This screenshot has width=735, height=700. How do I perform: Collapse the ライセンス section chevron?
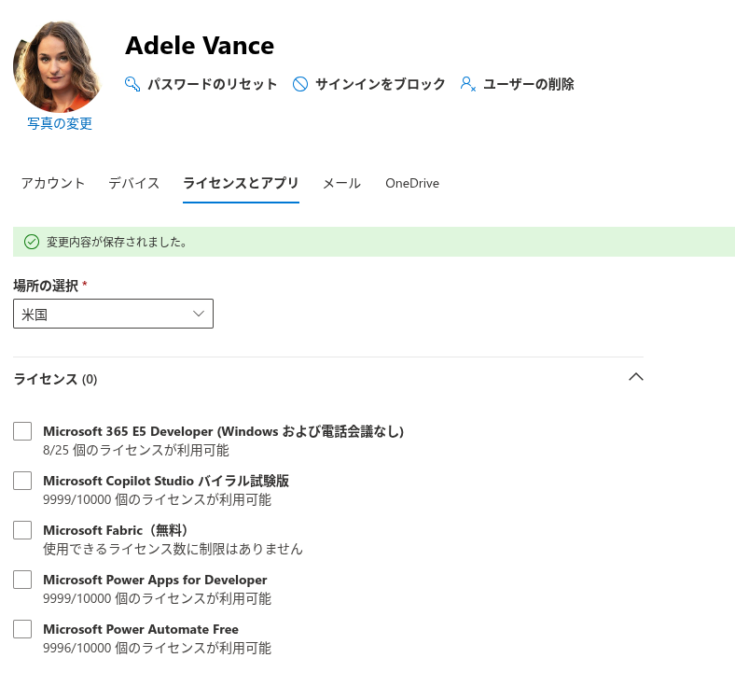click(x=635, y=377)
